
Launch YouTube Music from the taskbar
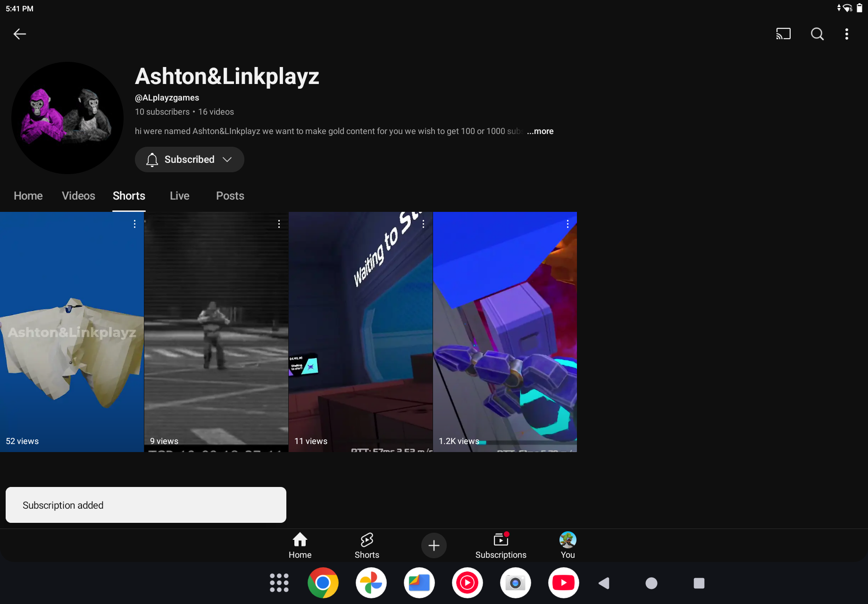pos(467,583)
